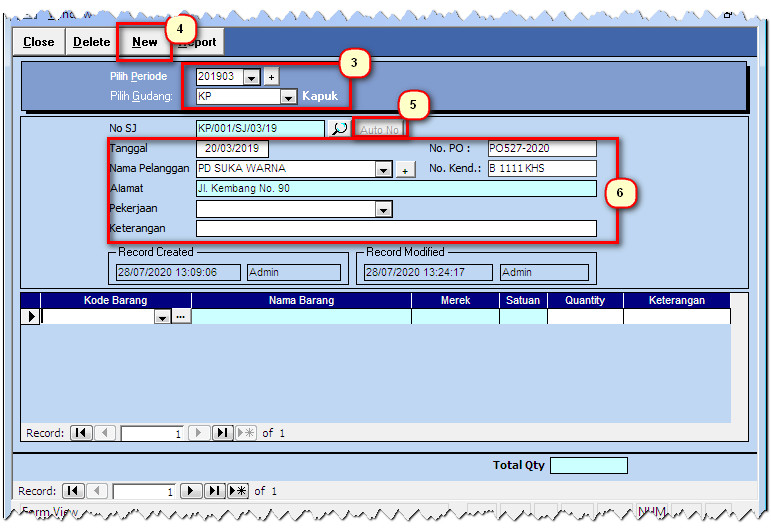The image size is (771, 530).
Task: Open the Pekerjaan dropdown list
Action: point(383,209)
